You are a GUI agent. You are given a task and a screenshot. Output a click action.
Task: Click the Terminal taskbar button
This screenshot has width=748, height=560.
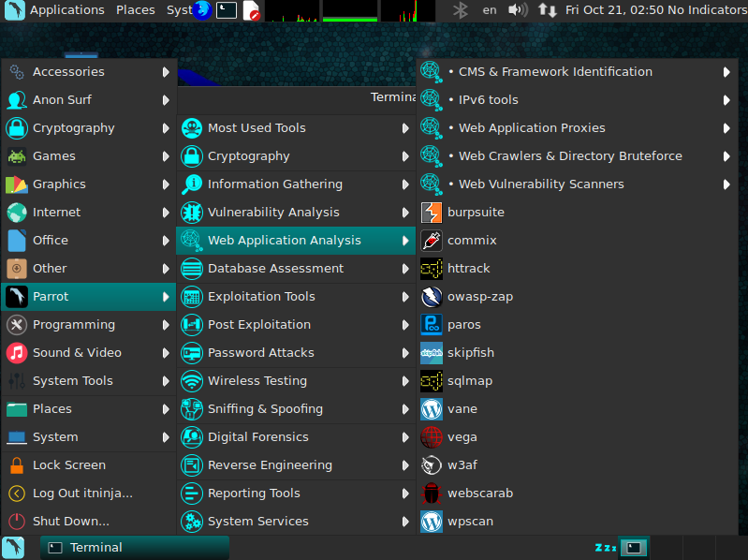(x=135, y=548)
